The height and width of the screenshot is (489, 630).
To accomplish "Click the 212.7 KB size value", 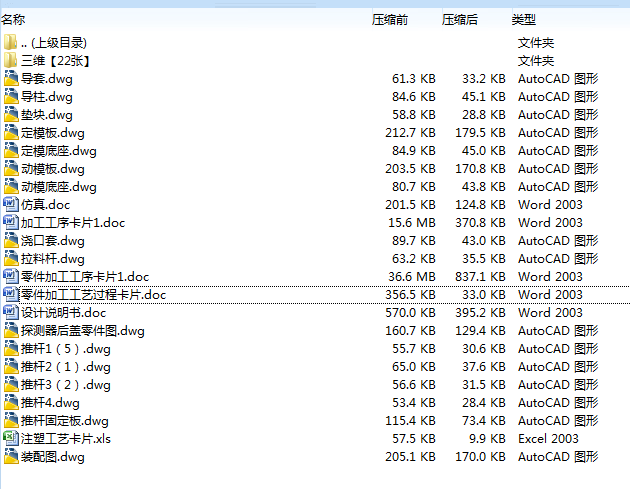I will 410,133.
